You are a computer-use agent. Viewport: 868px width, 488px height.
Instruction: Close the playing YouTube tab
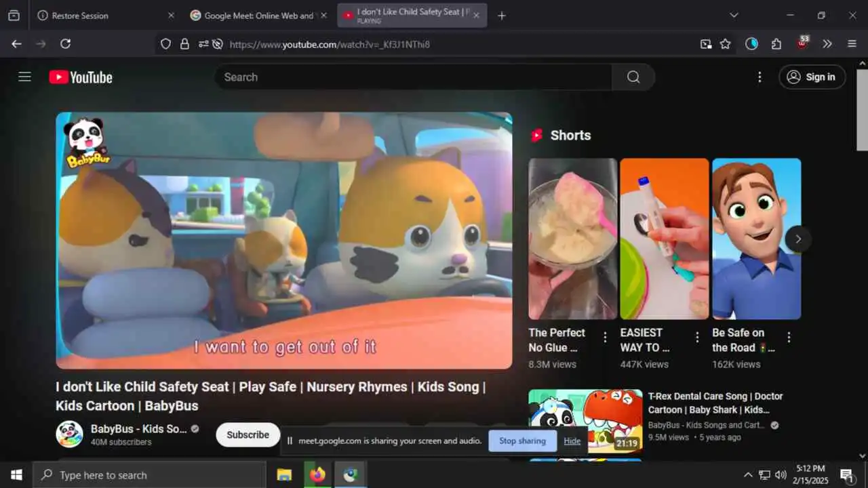coord(477,16)
